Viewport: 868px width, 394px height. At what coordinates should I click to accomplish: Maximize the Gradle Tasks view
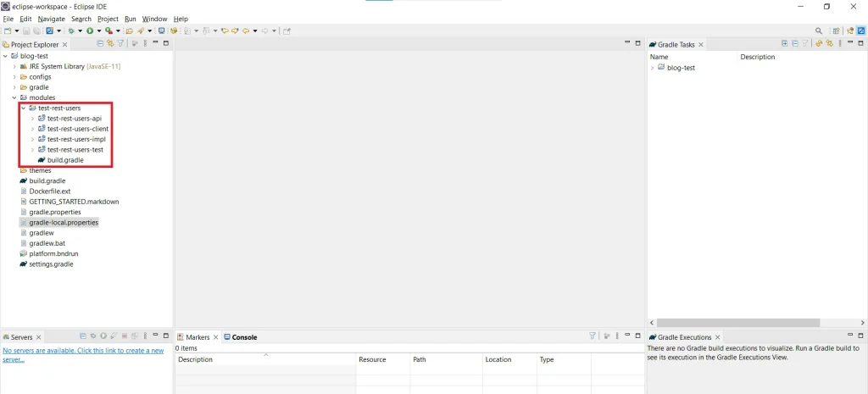click(x=860, y=43)
